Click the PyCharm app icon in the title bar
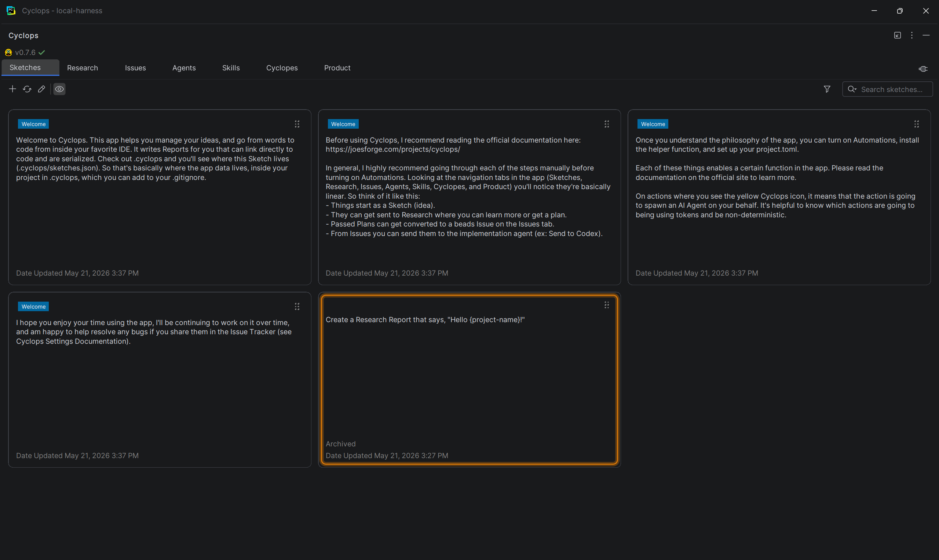The height and width of the screenshot is (560, 939). pyautogui.click(x=11, y=11)
